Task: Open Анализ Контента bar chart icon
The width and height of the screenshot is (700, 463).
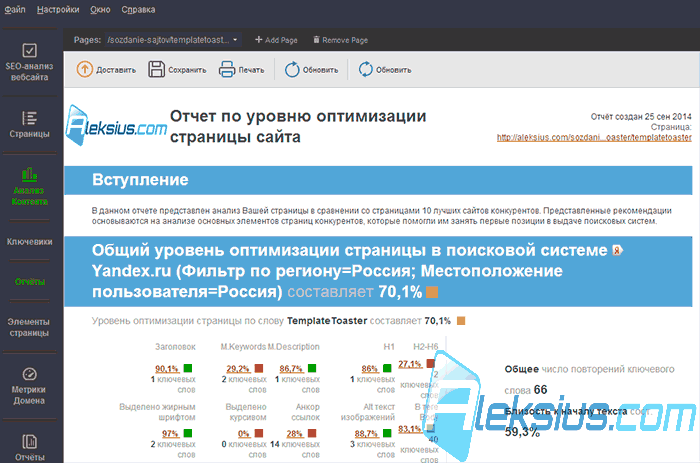Action: pos(29,175)
